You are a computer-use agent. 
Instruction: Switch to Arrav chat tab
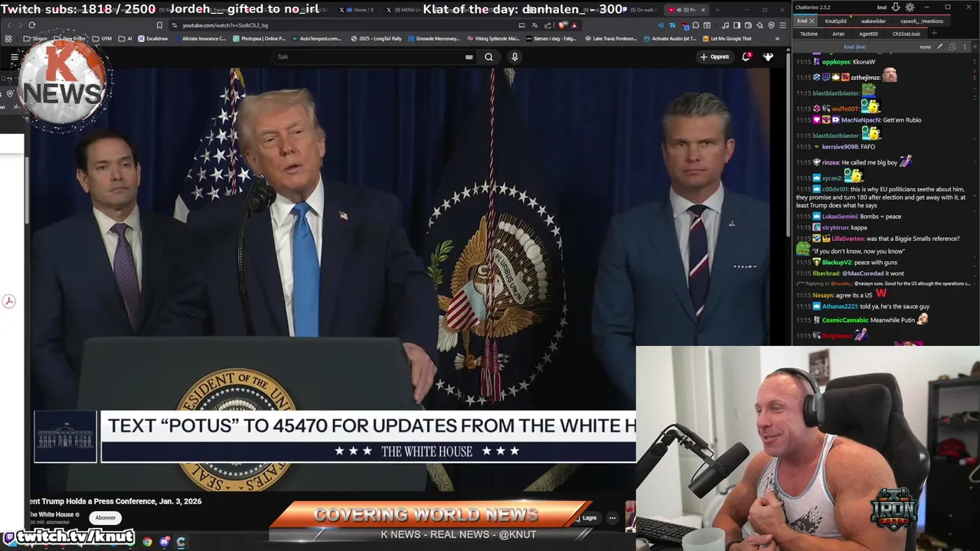tap(838, 34)
